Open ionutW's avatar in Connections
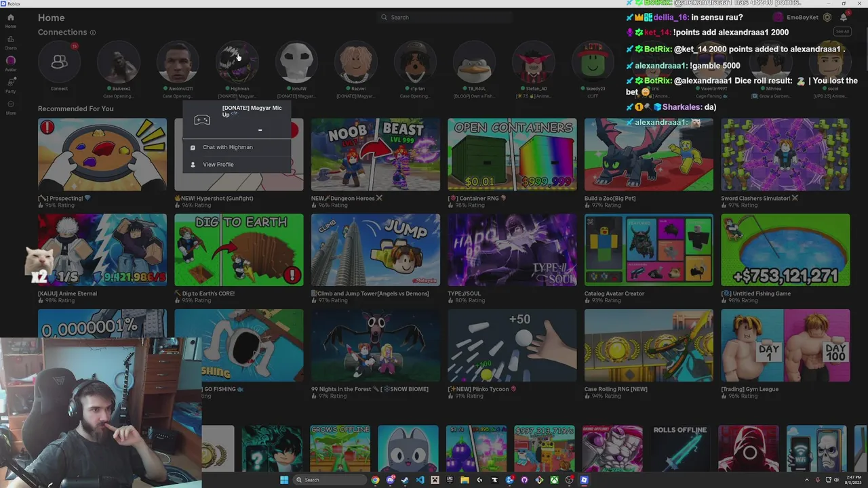The image size is (868, 488). point(296,62)
